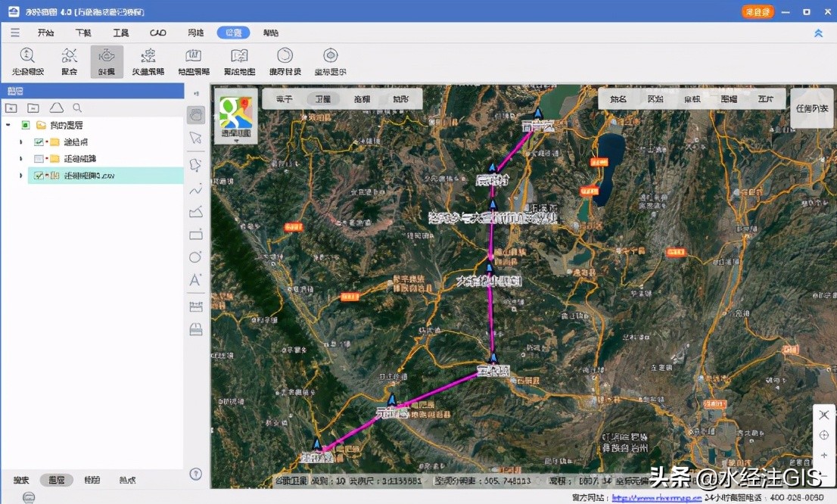
Task: Toggle the checkbox of the .csv layer
Action: tap(39, 175)
